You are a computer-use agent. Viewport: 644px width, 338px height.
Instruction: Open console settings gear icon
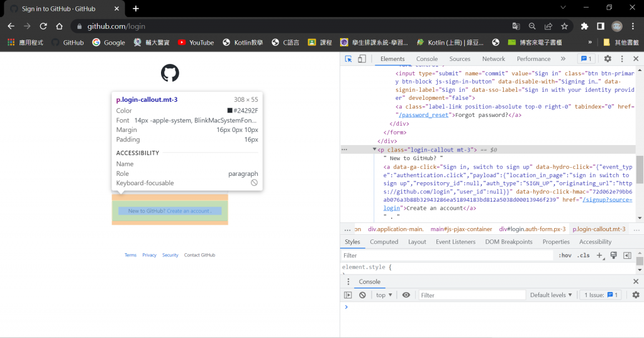[x=636, y=295]
